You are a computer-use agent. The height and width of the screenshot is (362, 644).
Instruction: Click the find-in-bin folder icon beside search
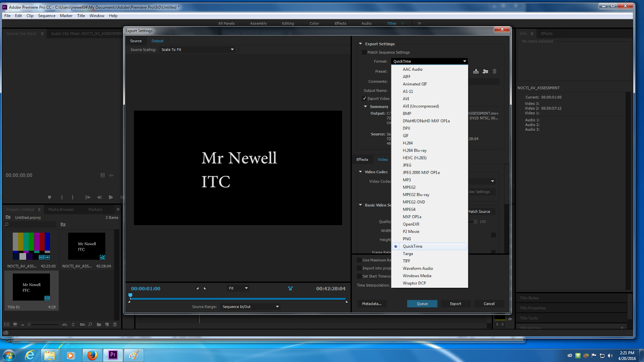click(x=63, y=224)
